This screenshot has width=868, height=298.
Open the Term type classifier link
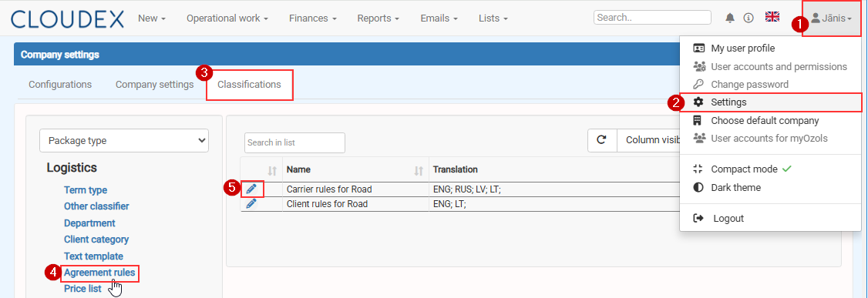[86, 190]
